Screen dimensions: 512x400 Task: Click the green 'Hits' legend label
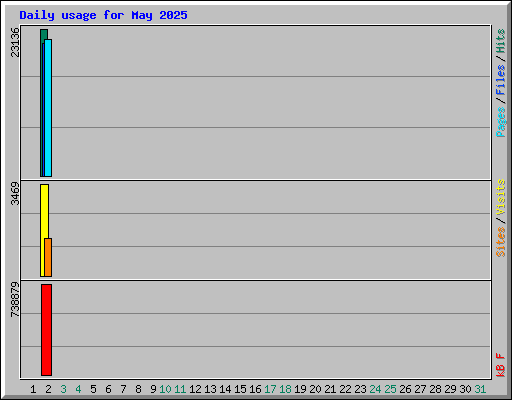point(501,41)
